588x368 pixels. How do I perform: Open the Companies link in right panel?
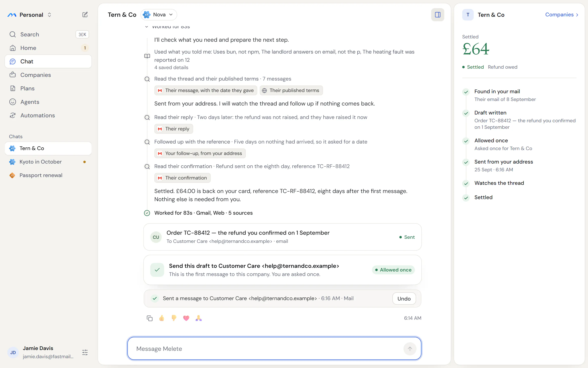(x=562, y=15)
